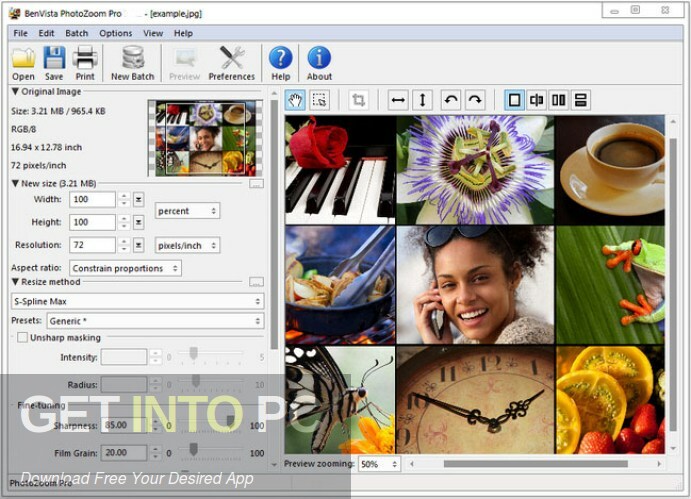The height and width of the screenshot is (499, 691).
Task: Click the Resolution stepper arrows
Action: pyautogui.click(x=124, y=245)
